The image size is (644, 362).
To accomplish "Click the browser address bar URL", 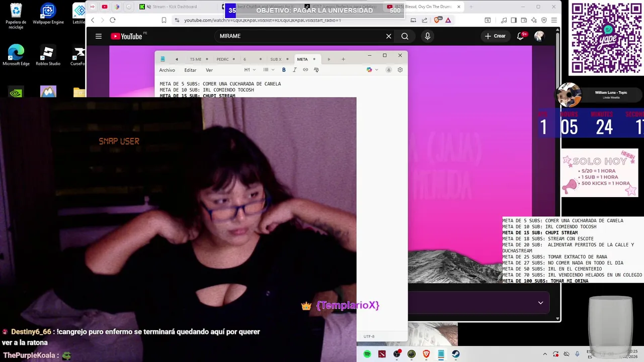I will click(262, 20).
